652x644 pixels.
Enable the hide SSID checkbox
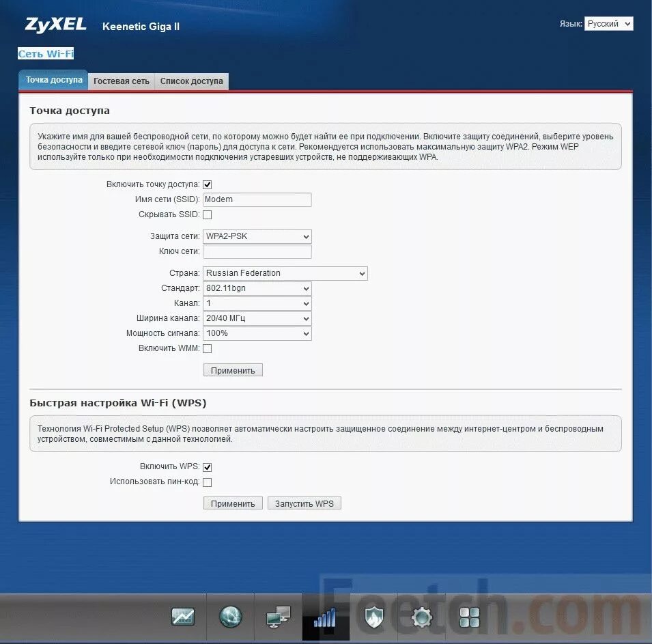tap(207, 214)
